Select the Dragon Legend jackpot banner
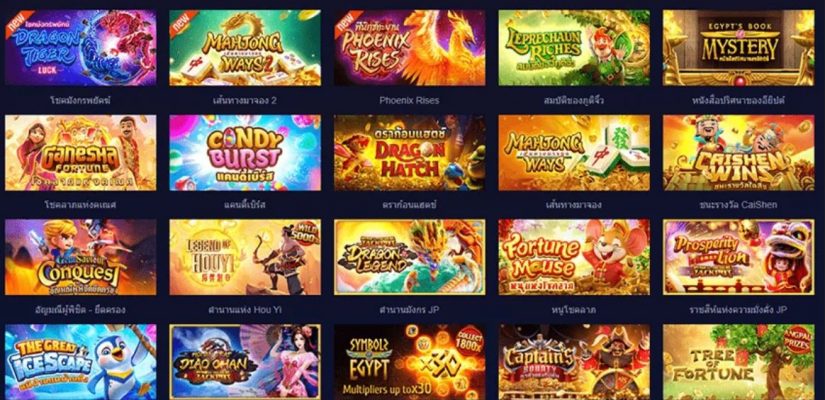Image resolution: width=825 pixels, height=400 pixels. (x=409, y=257)
